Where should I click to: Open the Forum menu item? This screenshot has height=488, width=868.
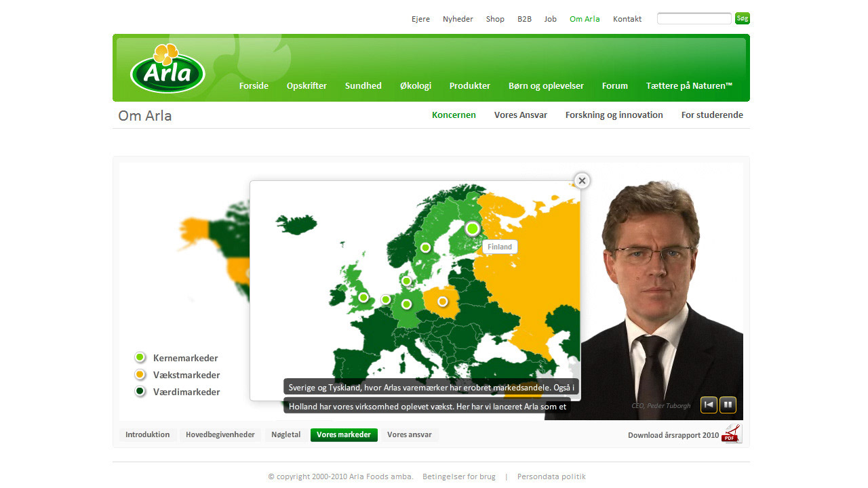coord(615,85)
